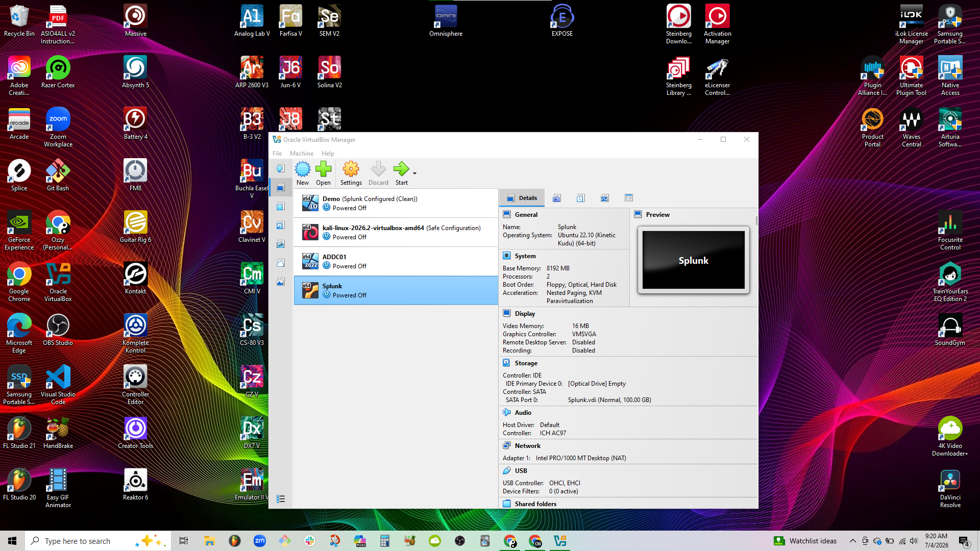This screenshot has width=980, height=551.
Task: Open the Cloud tool in the VirtualBox sidebar
Action: click(x=281, y=263)
